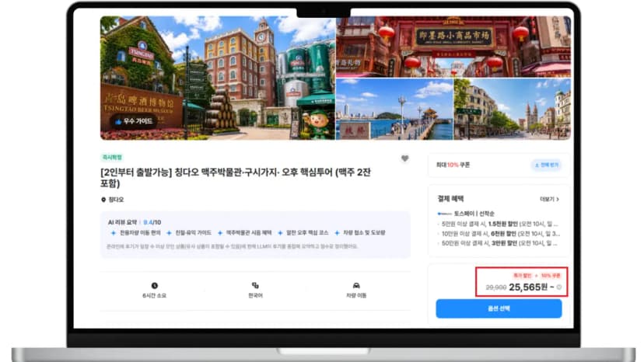Image resolution: width=644 pixels, height=362 pixels.
Task: Click the car icon above 차량 이동
Action: click(356, 285)
